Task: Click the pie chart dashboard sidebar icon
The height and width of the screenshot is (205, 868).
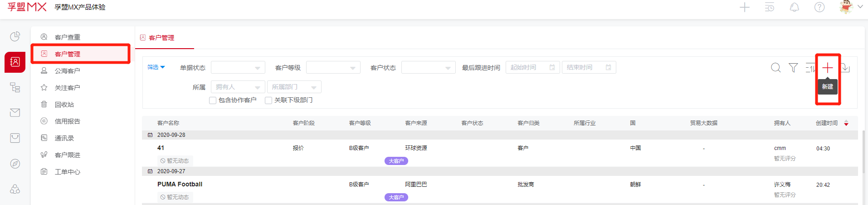Action: tap(15, 36)
